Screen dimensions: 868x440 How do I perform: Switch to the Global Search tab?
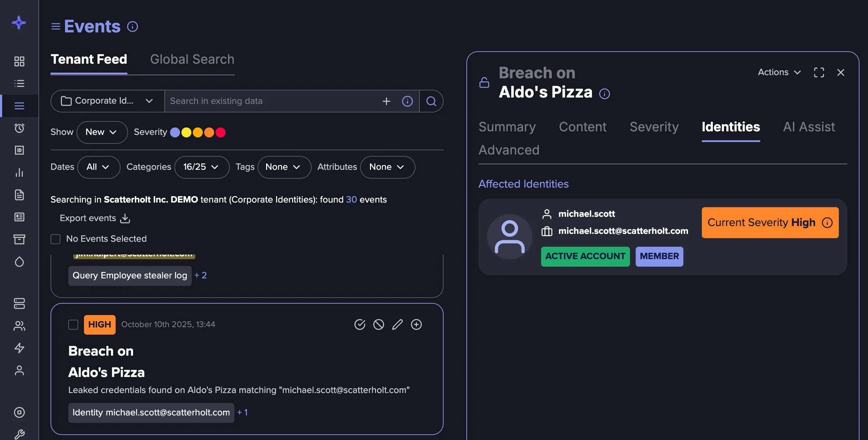pos(192,59)
